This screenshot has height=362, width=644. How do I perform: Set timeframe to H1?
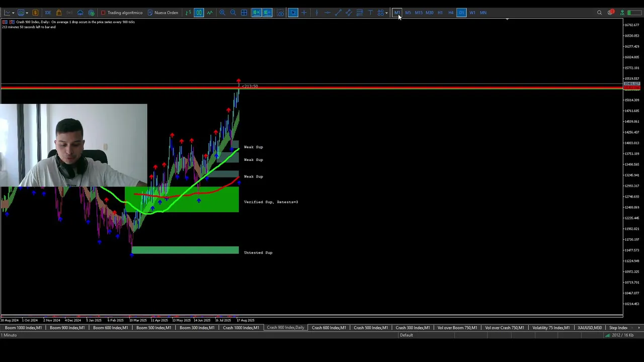click(440, 13)
